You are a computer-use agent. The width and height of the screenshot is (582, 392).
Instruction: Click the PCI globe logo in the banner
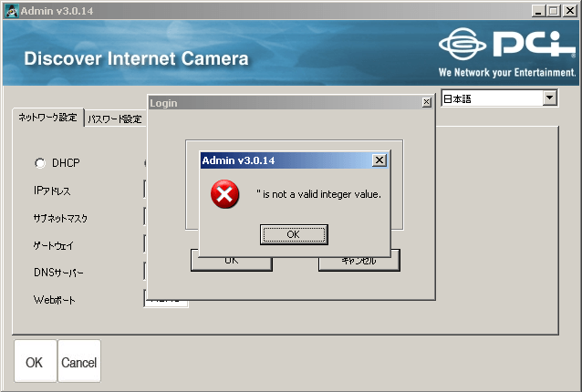coord(462,44)
